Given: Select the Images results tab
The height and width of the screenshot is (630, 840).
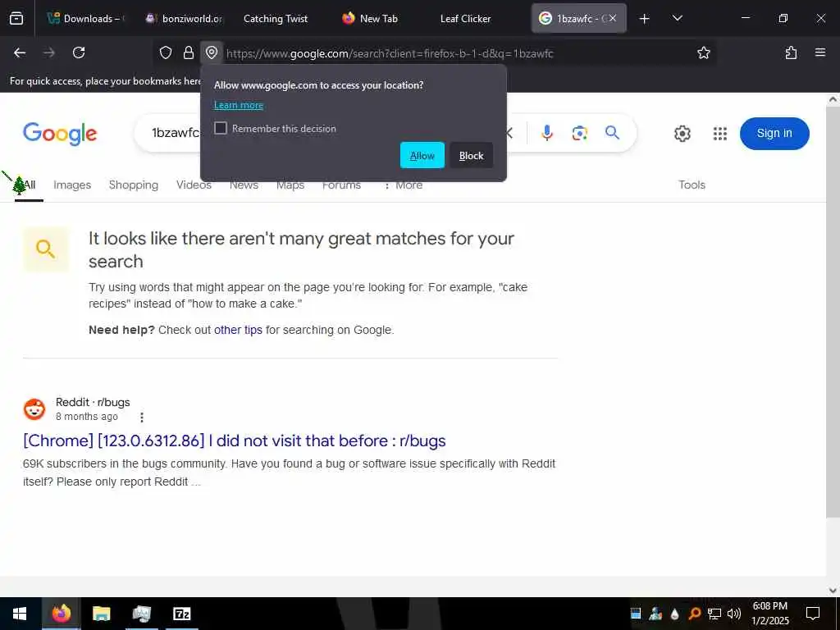Looking at the screenshot, I should click(72, 185).
